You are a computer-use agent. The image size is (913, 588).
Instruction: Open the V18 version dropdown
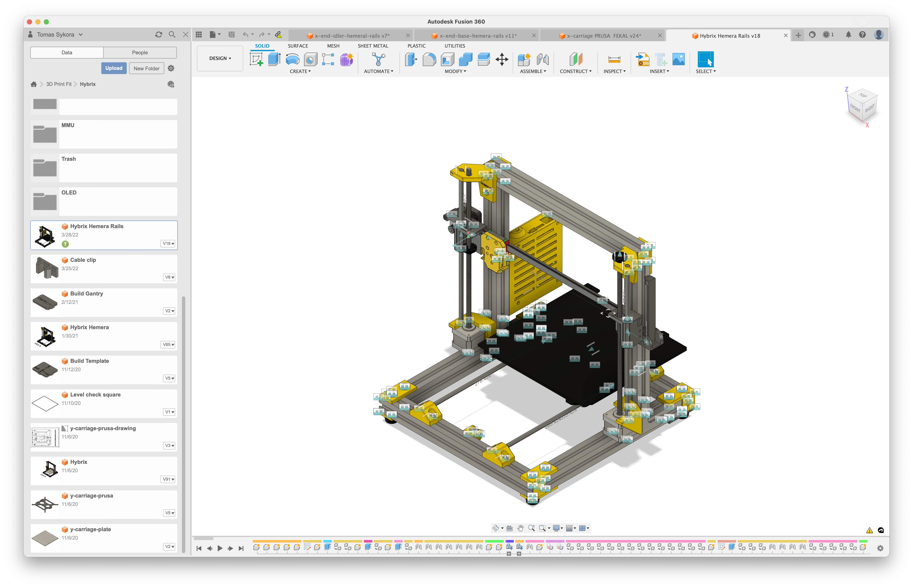pyautogui.click(x=168, y=244)
